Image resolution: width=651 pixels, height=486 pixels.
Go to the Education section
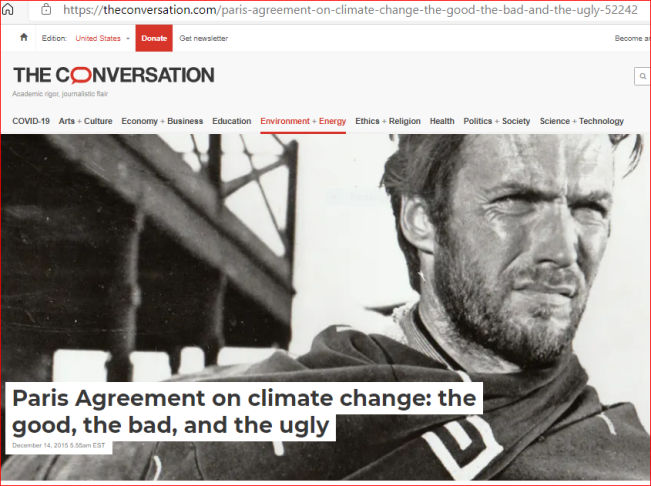[x=232, y=121]
